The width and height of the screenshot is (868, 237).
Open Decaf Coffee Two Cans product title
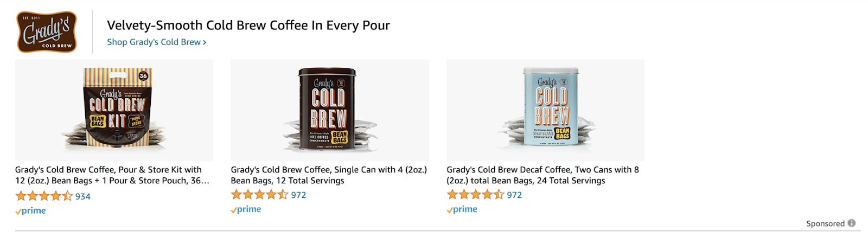click(x=542, y=175)
